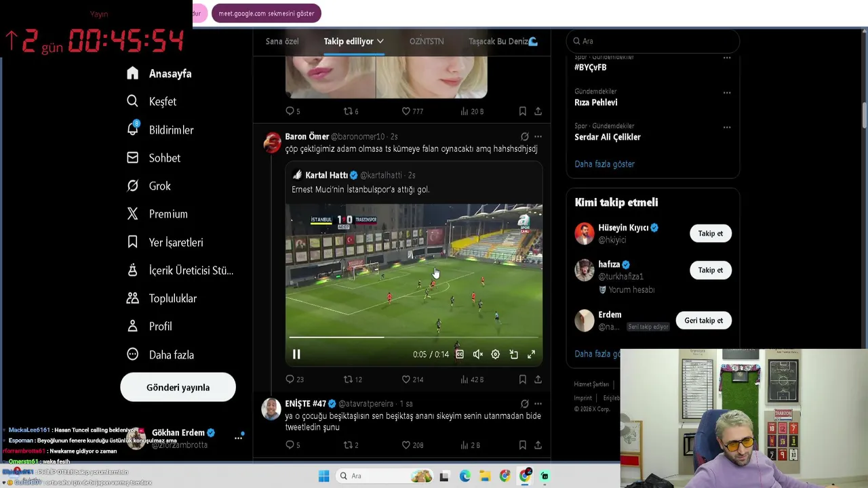Open Sohbet messages
The width and height of the screenshot is (868, 488).
[154, 158]
